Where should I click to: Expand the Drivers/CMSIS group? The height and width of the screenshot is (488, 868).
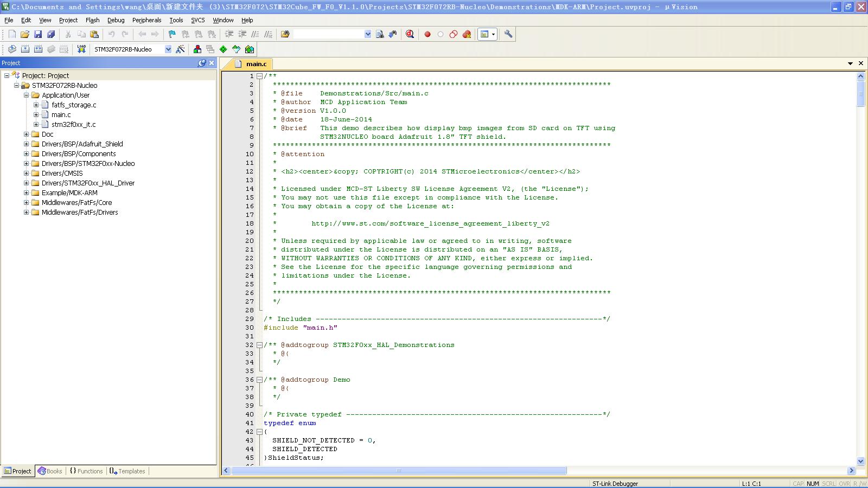26,173
